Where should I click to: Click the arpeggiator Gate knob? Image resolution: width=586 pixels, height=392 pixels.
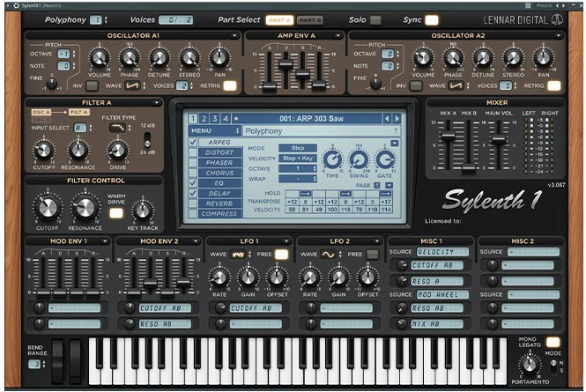coord(384,159)
